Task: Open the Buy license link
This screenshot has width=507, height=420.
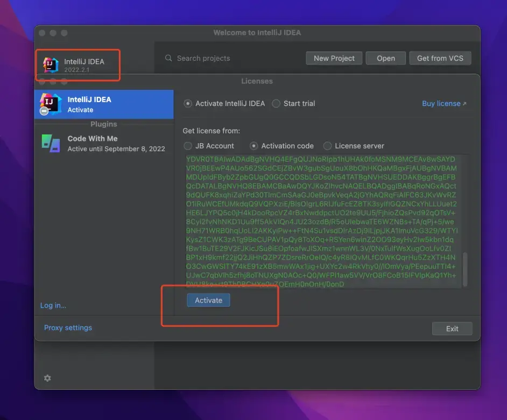Action: pos(444,103)
